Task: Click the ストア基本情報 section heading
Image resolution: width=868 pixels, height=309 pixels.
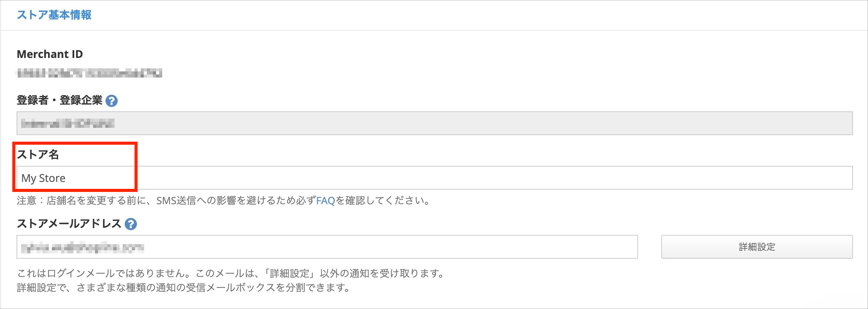Action: point(54,15)
